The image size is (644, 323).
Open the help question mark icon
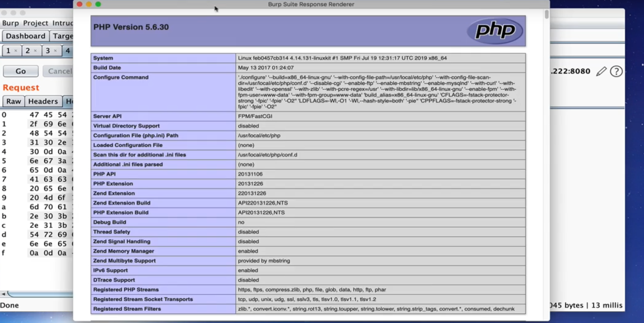(x=616, y=71)
